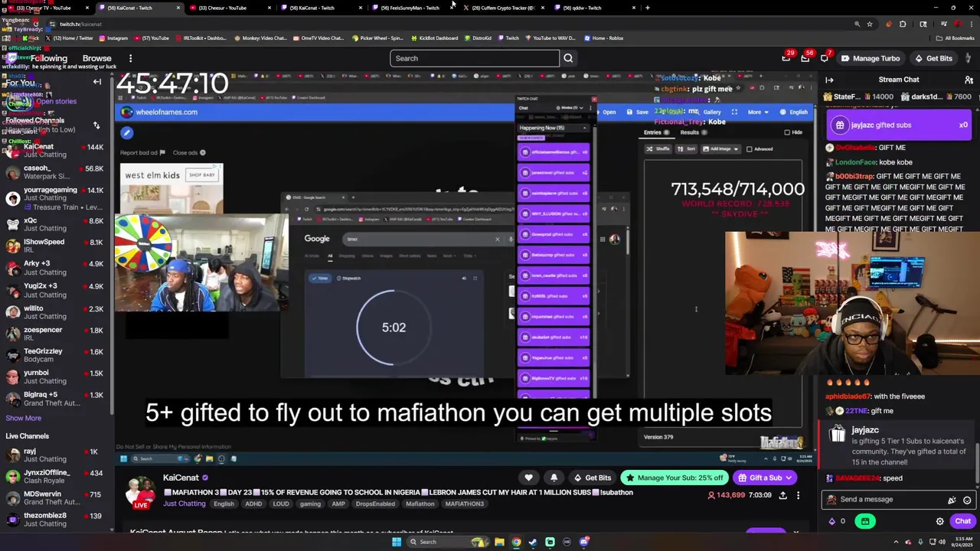Click chat username aphidblade67
980x551 pixels.
coord(848,396)
